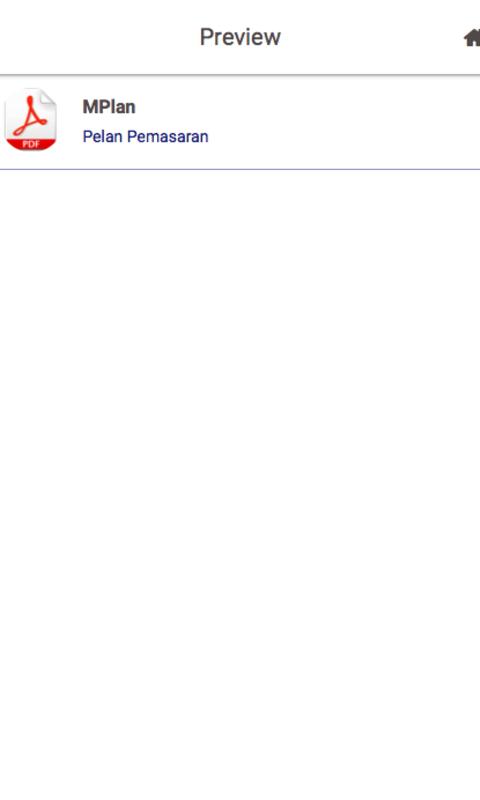Click the Preview header title
The image size is (480, 800).
[x=240, y=37]
